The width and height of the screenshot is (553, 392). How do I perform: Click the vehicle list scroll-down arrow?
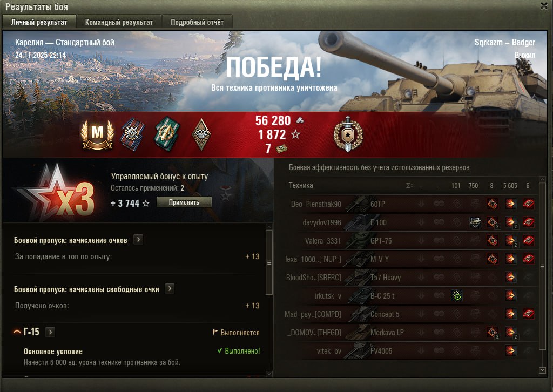[542, 370]
